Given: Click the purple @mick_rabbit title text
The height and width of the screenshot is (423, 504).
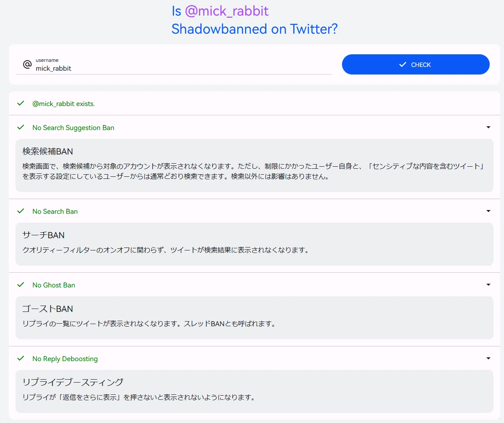Looking at the screenshot, I should point(227,11).
